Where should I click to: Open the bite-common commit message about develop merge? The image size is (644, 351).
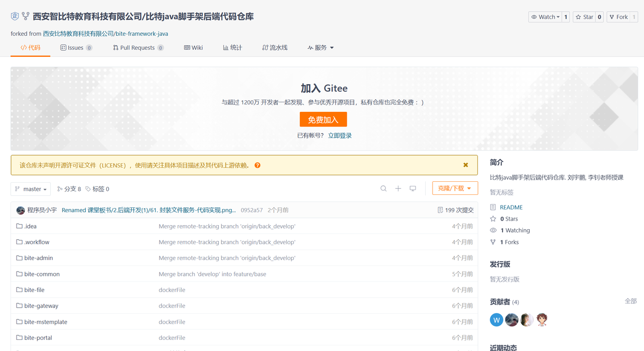(x=212, y=274)
